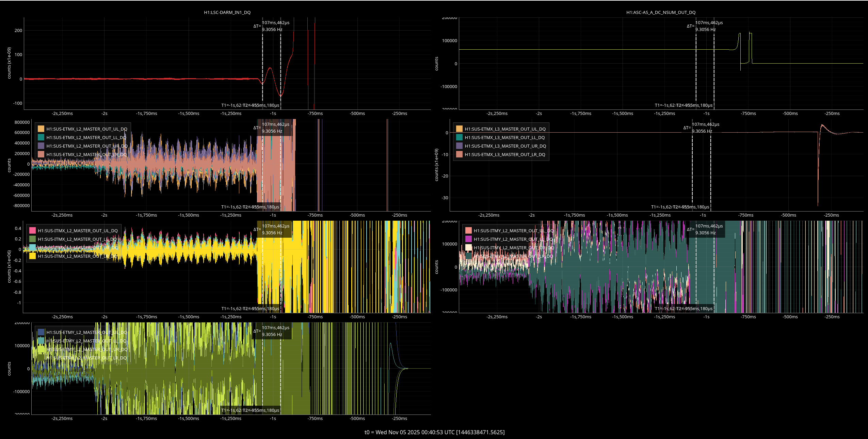Click the H1:ASC-AS_A_DC_NSUM_OUT_DQ plot title
Viewport: 868px width, 439px height.
[x=661, y=13]
